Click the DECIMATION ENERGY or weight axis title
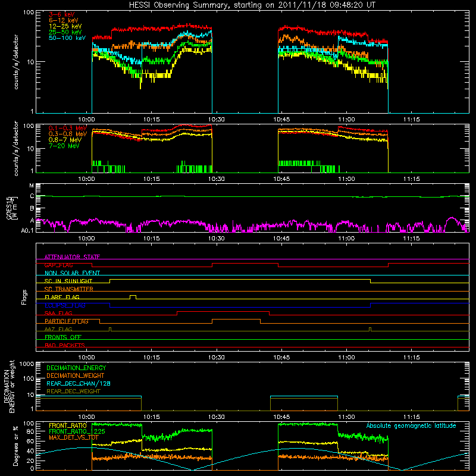Viewport: 476px width, 476px height. pyautogui.click(x=9, y=386)
